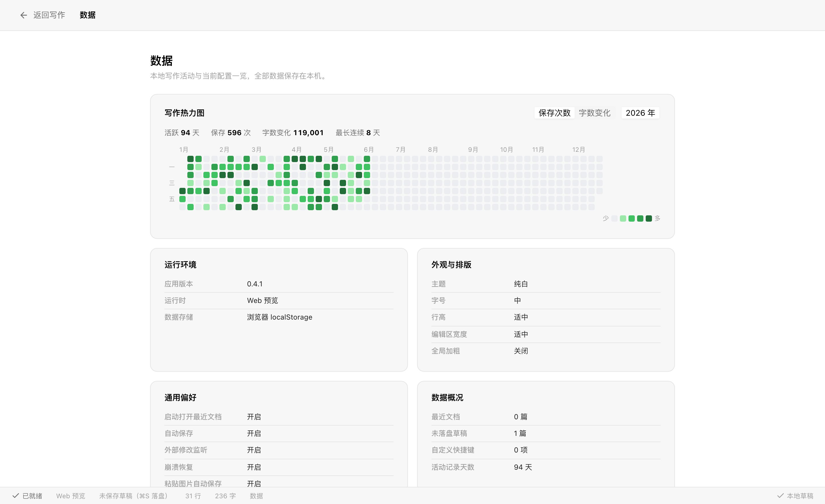
Task: Click Web 预览 in status bar
Action: (x=71, y=496)
